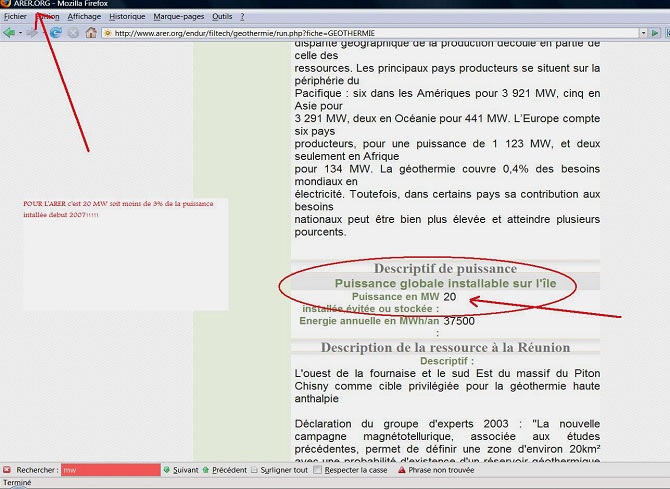Go back with the green Back arrow
The height and width of the screenshot is (489, 670).
point(8,33)
